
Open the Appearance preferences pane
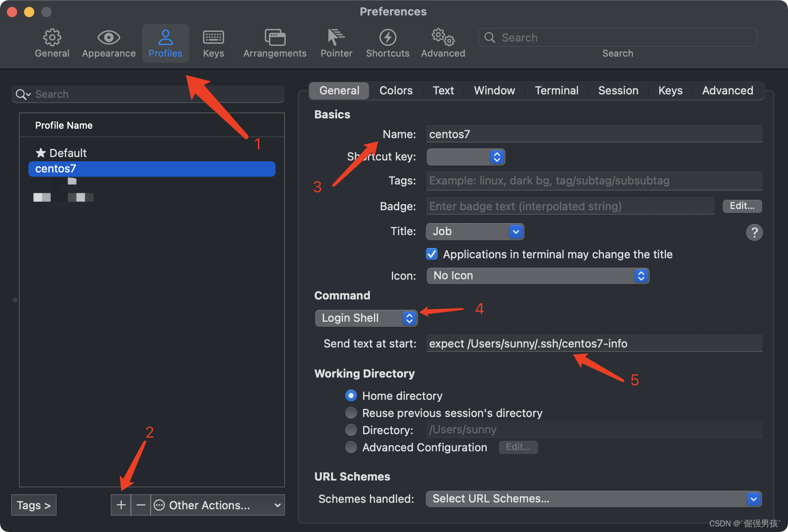pos(109,42)
